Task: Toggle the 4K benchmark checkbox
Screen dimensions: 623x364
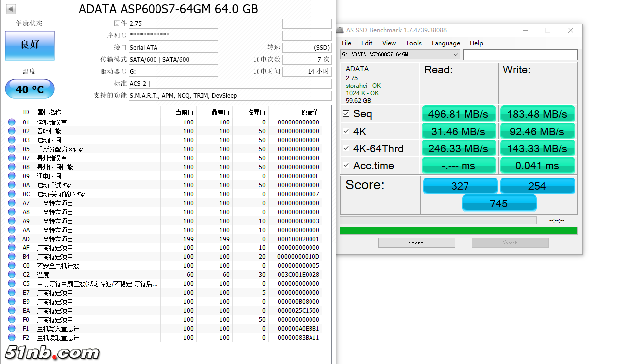Action: point(346,131)
